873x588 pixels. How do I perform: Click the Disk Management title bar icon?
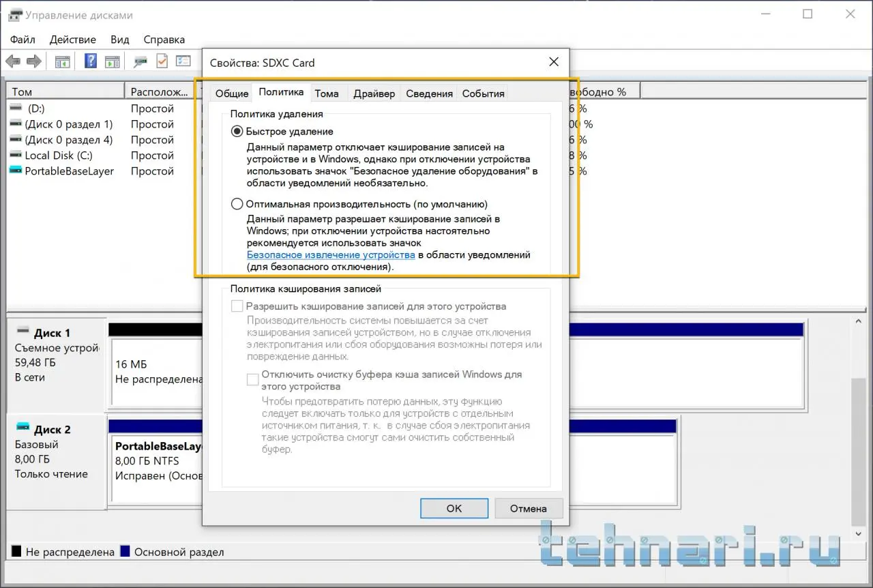pos(14,15)
